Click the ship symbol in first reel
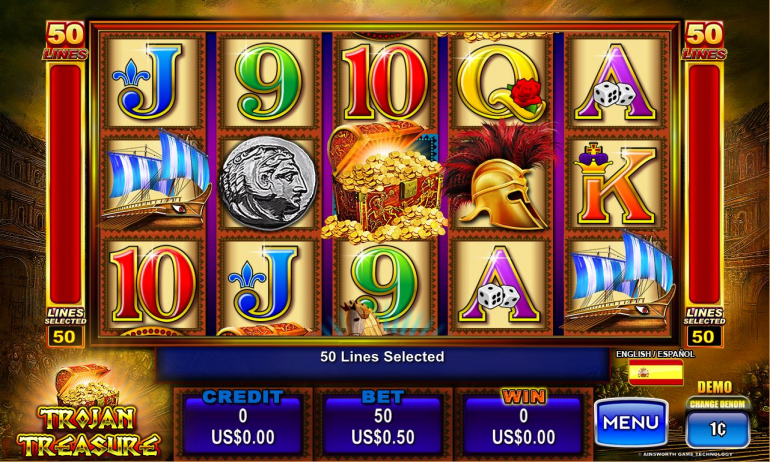 155,179
